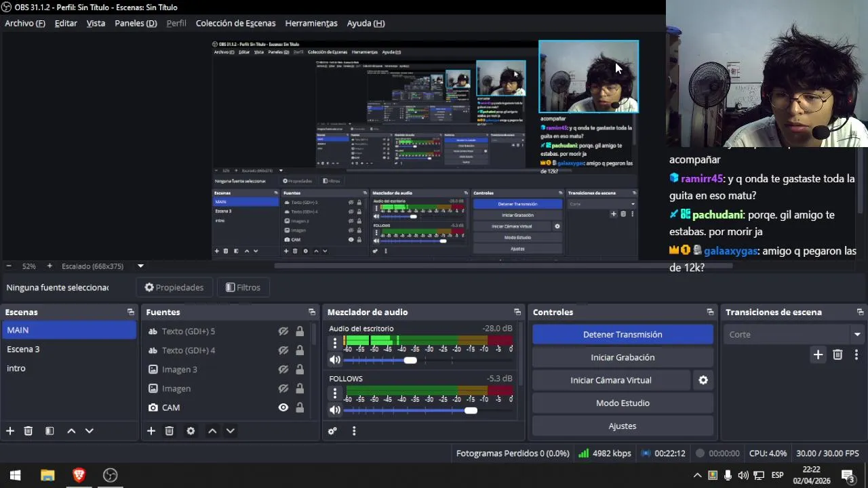Show Imagen source visibility eye
Image resolution: width=868 pixels, height=488 pixels.
pyautogui.click(x=283, y=388)
